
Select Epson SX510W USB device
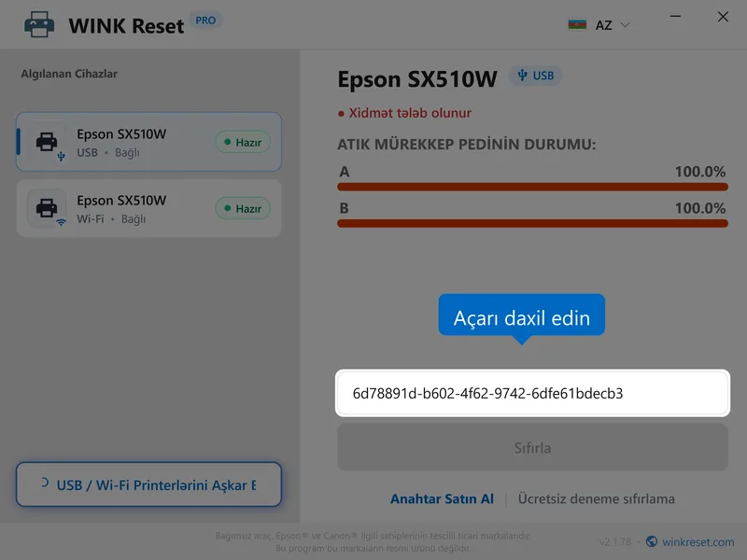click(x=148, y=142)
